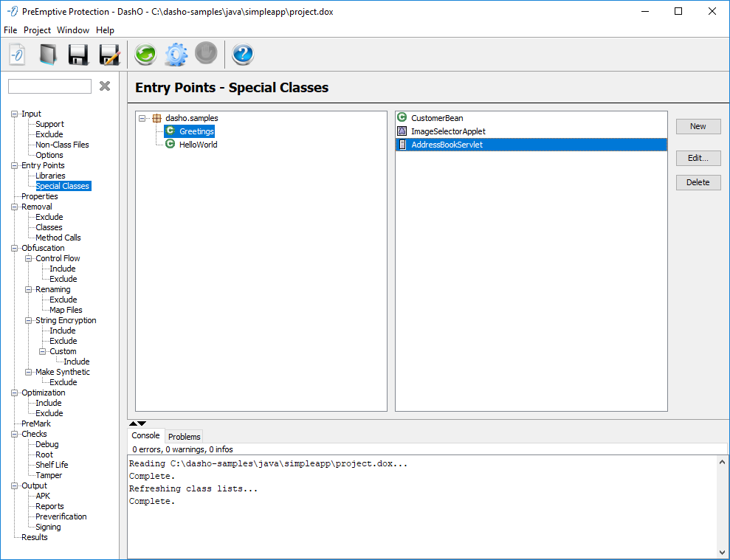The width and height of the screenshot is (730, 560).
Task: Collapse the String Encryption tree node
Action: click(x=28, y=320)
